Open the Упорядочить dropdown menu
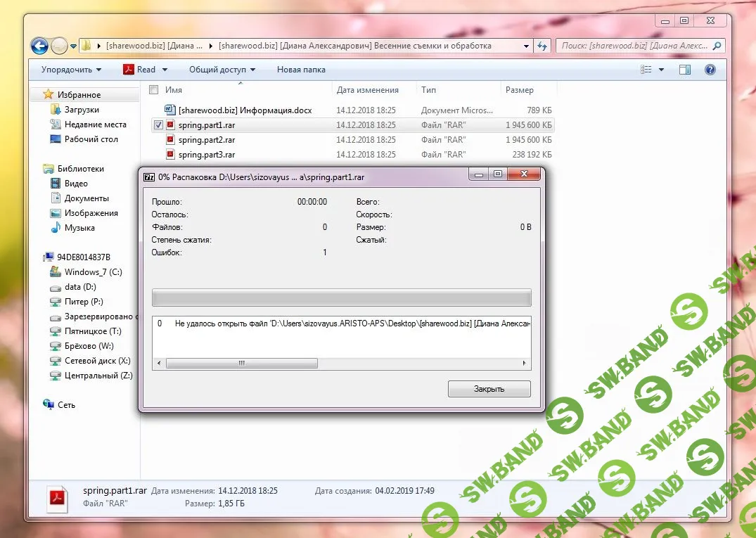This screenshot has height=538, width=756. pos(71,70)
